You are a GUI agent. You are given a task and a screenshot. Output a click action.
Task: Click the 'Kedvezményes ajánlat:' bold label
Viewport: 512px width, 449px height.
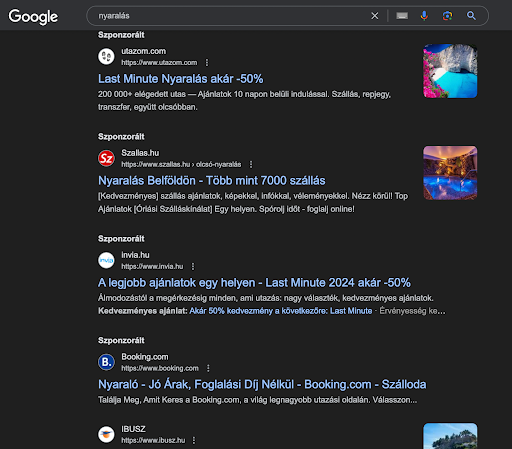[x=143, y=311]
